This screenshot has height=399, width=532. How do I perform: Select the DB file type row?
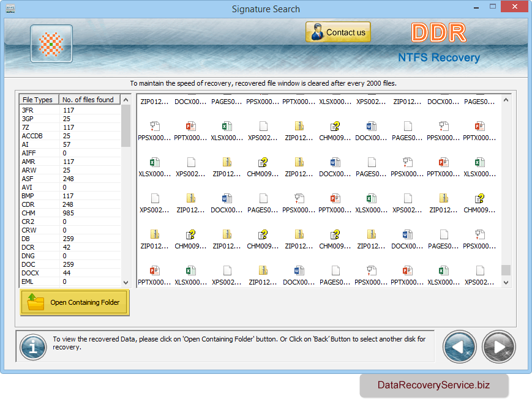tap(70, 239)
